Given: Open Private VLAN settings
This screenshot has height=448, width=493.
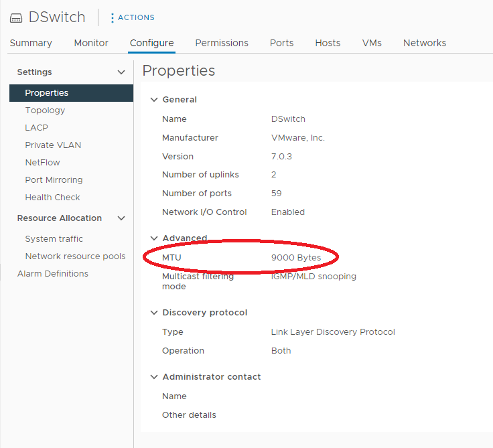Looking at the screenshot, I should pyautogui.click(x=53, y=145).
